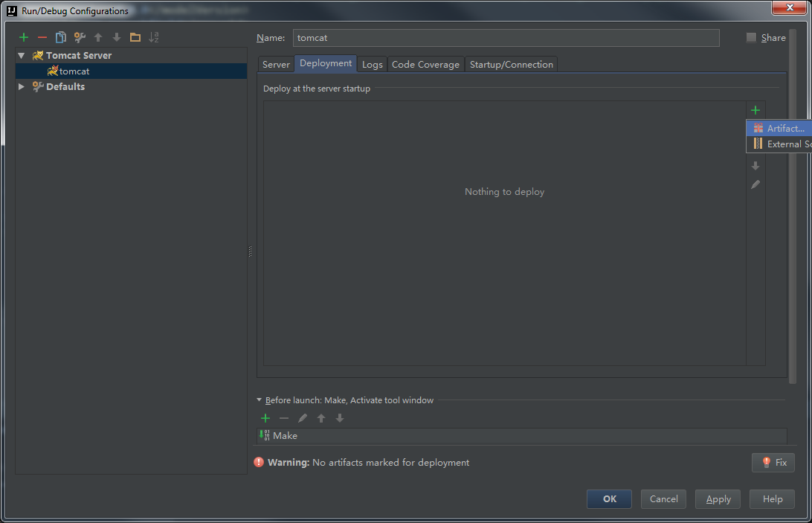Apply the configuration changes

tap(718, 498)
